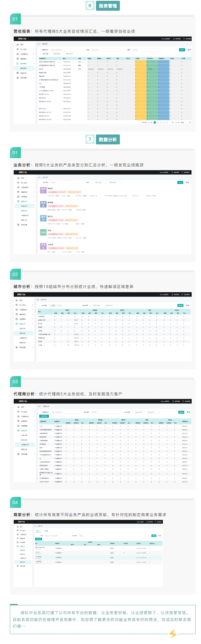
Task: Click 系统设置 gear icon in 业务分析 screenshot
Action: point(18,225)
